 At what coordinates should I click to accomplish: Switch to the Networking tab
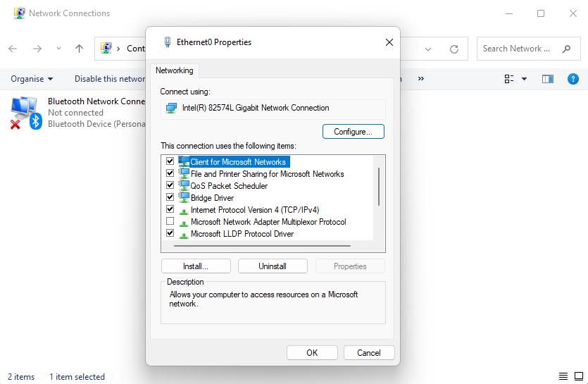(175, 70)
